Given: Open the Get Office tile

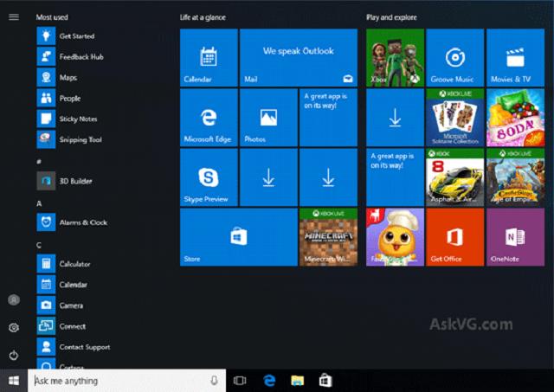Looking at the screenshot, I should 455,237.
